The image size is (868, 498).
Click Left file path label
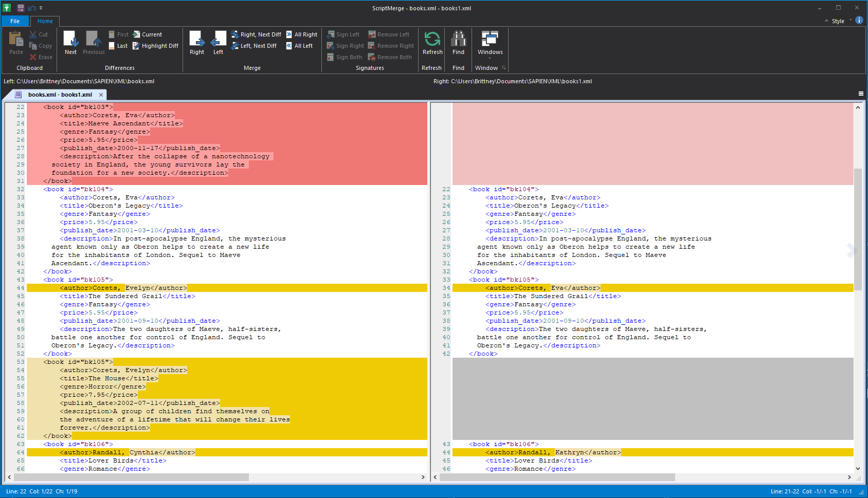coord(79,81)
